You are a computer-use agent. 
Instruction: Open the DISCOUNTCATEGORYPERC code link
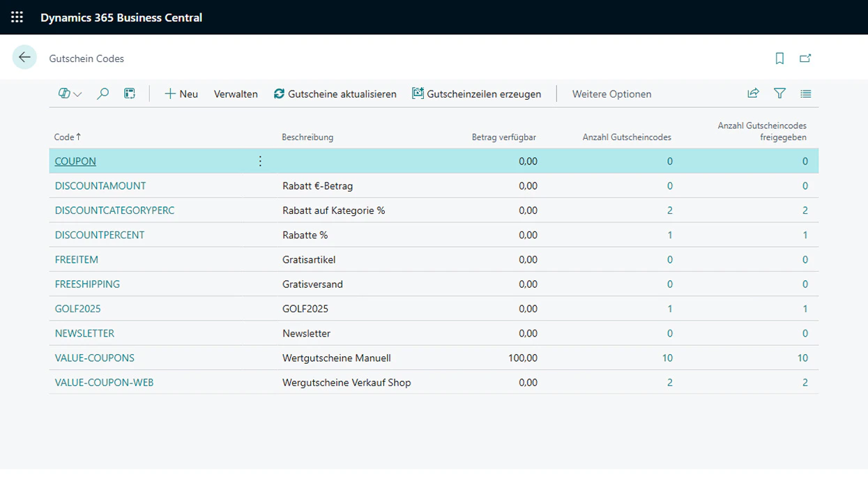click(114, 210)
